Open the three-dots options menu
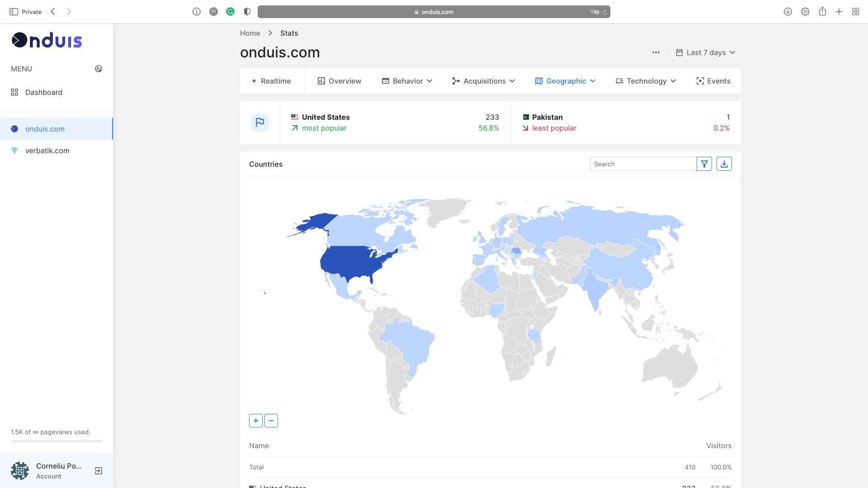Viewport: 868px width, 488px height. click(656, 52)
